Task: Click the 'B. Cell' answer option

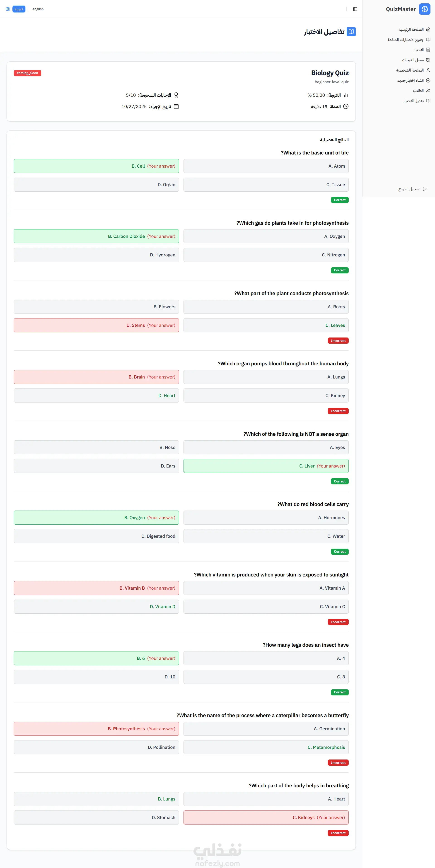Action: tap(96, 166)
